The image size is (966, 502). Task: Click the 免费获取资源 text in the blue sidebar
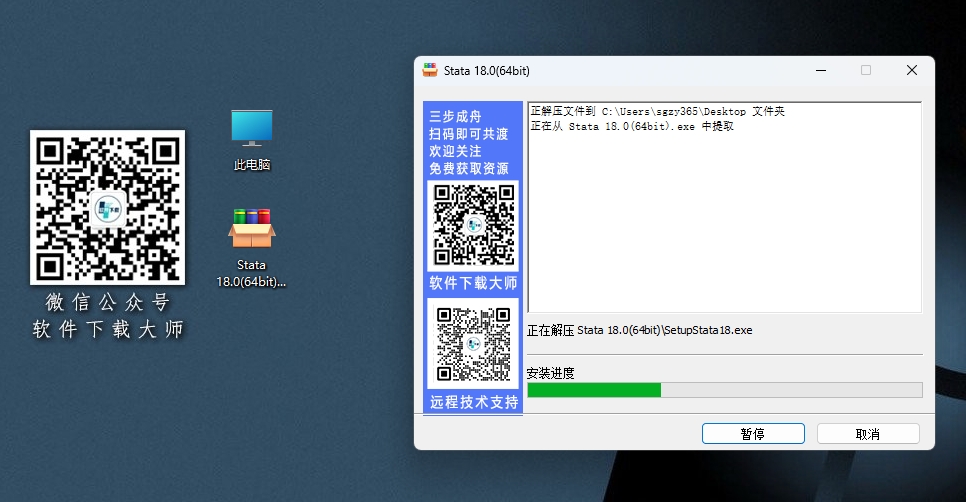click(469, 168)
